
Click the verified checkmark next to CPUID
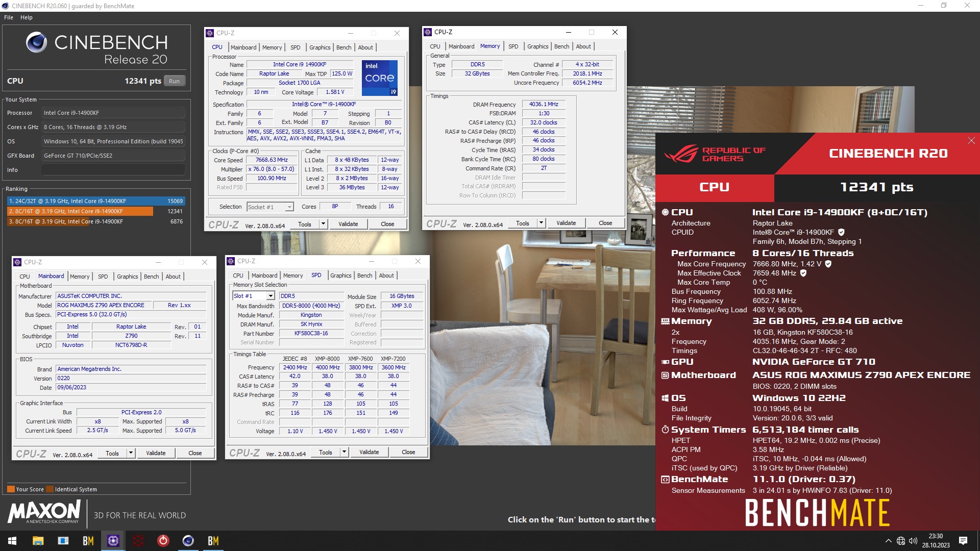click(841, 232)
